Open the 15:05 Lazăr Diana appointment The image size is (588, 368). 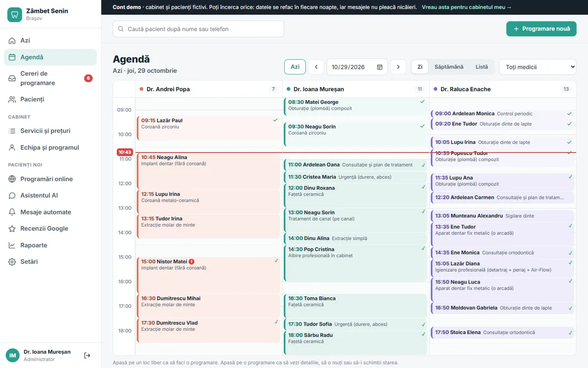[x=502, y=267]
